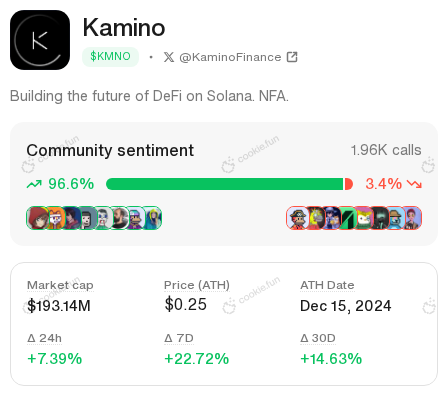Click the green upward trend arrow icon

coord(34,184)
